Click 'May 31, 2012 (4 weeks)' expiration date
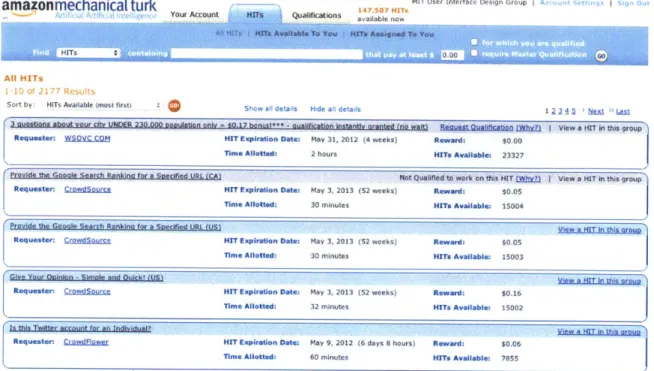This screenshot has width=654, height=371. click(x=354, y=140)
